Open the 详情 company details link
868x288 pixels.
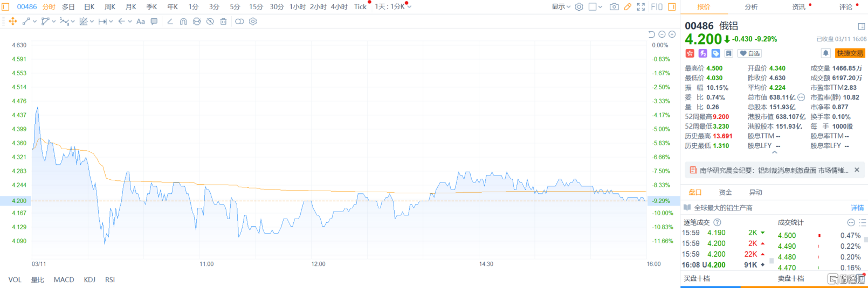[857, 208]
